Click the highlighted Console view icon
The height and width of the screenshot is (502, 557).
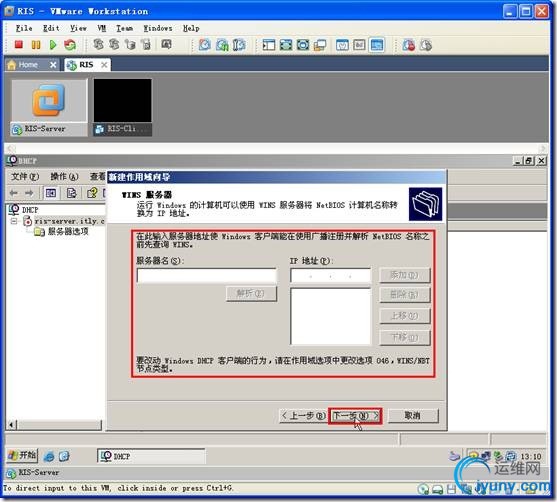tap(377, 45)
